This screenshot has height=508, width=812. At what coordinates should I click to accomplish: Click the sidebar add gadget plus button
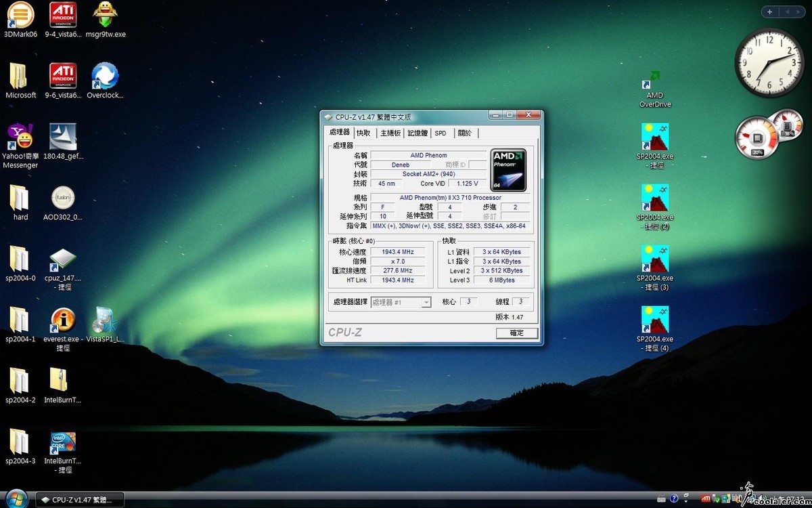coord(769,12)
